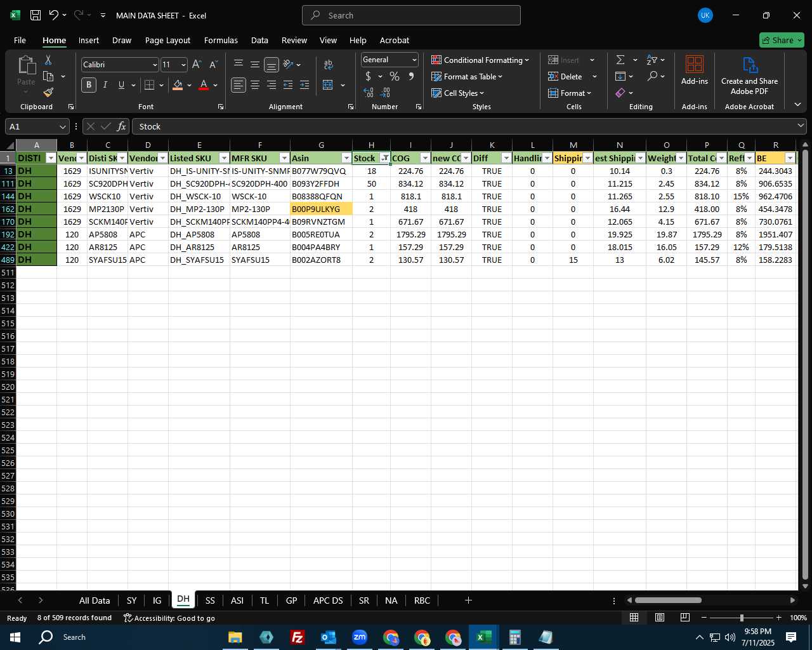The height and width of the screenshot is (650, 812).
Task: Activate the Format Painter brush
Action: (x=48, y=92)
